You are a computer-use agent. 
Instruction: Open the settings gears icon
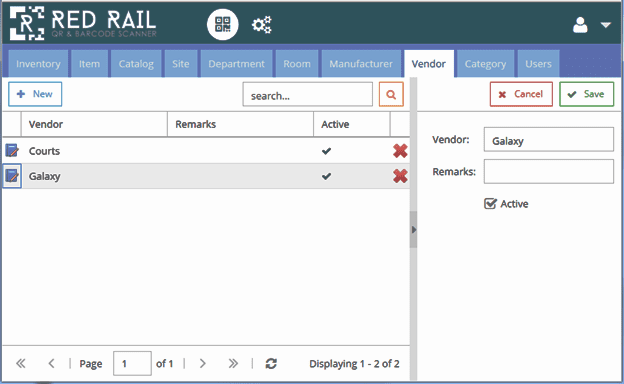[261, 25]
